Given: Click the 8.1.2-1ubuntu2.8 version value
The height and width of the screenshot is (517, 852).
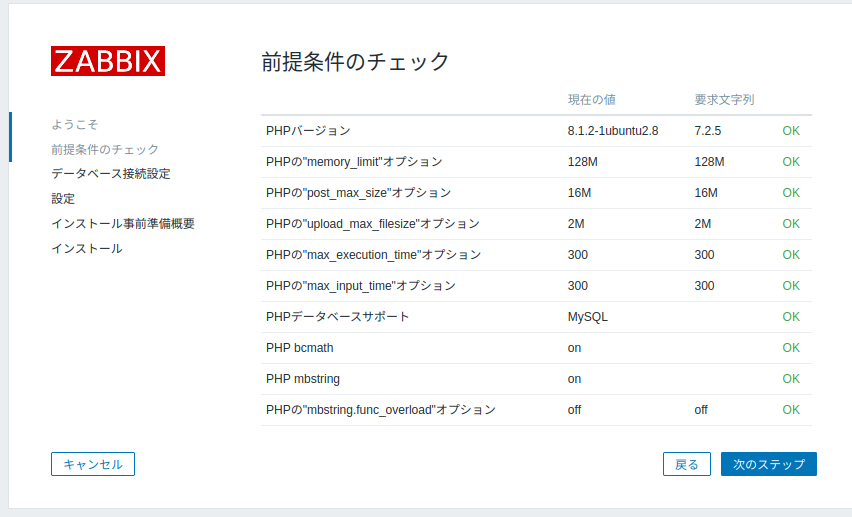Looking at the screenshot, I should [x=613, y=131].
